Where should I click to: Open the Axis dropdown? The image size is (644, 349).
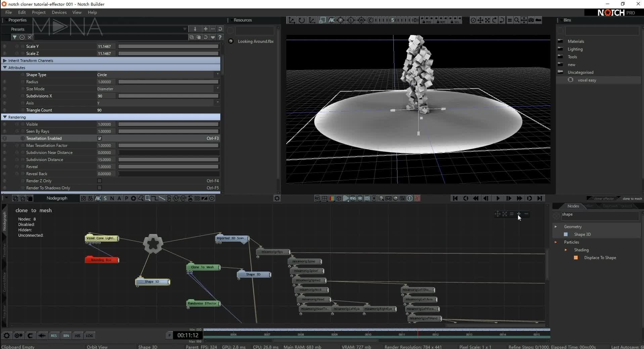158,103
